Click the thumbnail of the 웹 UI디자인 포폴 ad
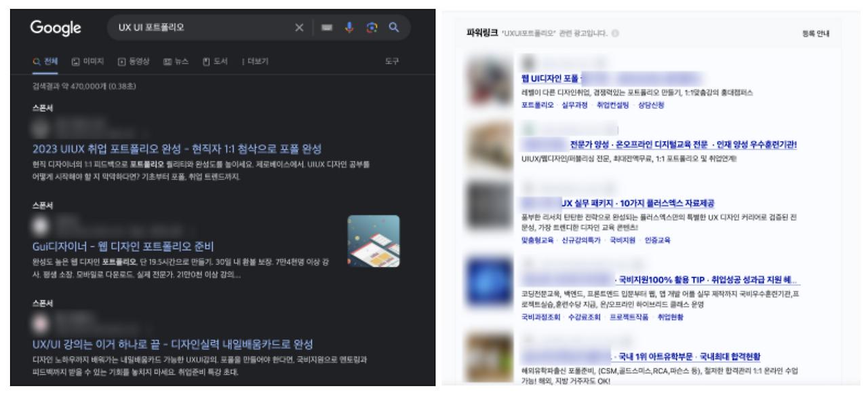The width and height of the screenshot is (868, 393). [x=490, y=81]
